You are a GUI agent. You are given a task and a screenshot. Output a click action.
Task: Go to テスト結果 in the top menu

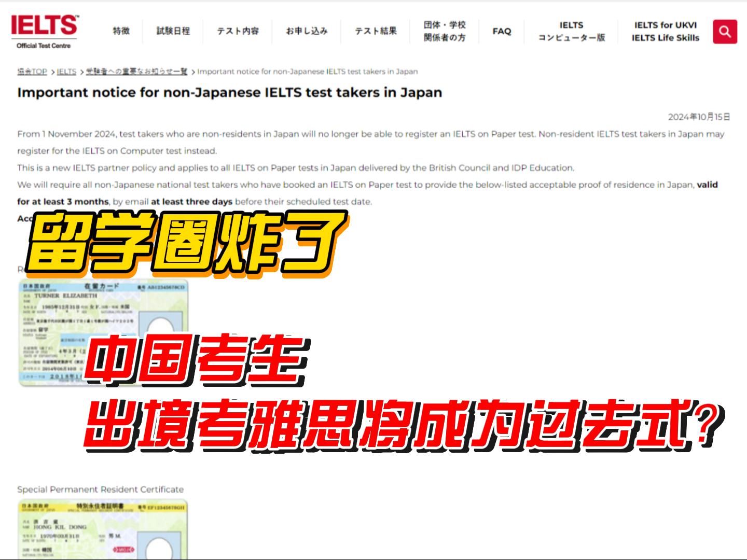coord(376,31)
